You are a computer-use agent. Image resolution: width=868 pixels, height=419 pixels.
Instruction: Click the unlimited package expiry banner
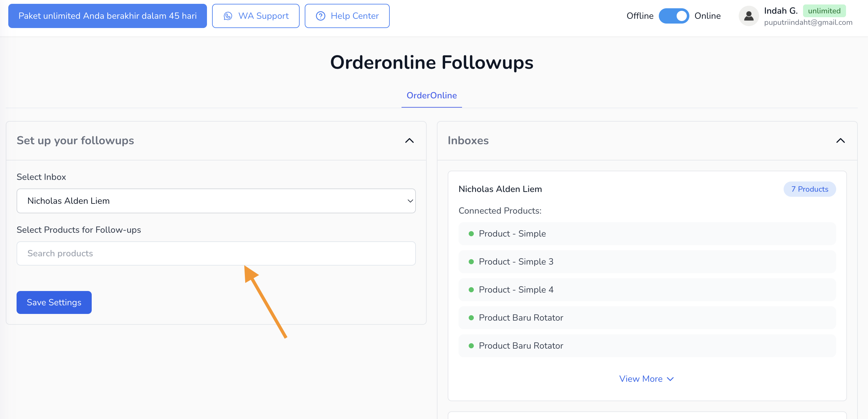tap(108, 16)
